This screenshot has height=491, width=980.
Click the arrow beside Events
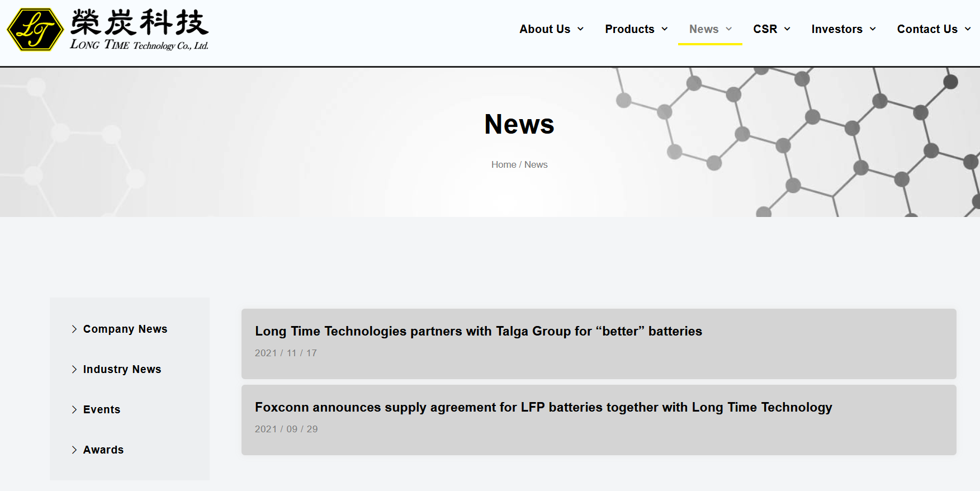pyautogui.click(x=74, y=409)
